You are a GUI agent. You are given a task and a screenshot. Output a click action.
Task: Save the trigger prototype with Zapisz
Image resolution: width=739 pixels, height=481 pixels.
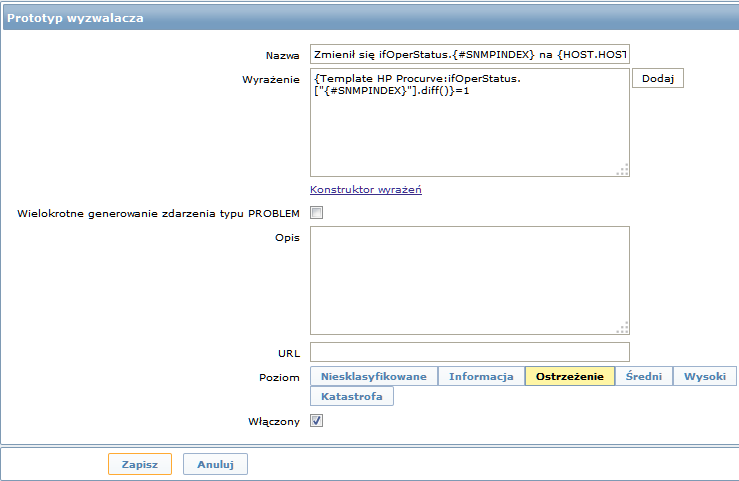click(140, 464)
